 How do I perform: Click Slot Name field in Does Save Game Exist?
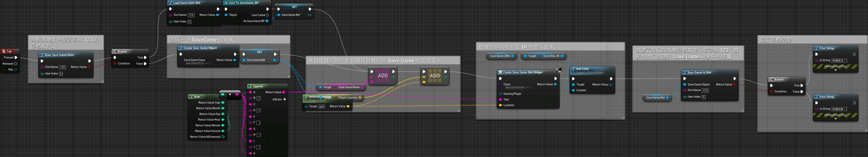[62, 67]
